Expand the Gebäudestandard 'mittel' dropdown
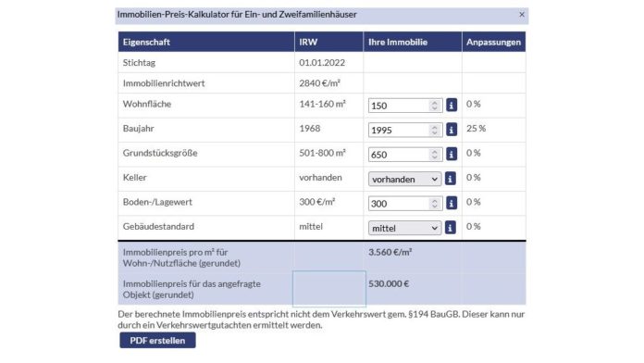644x363 pixels. pyautogui.click(x=404, y=228)
